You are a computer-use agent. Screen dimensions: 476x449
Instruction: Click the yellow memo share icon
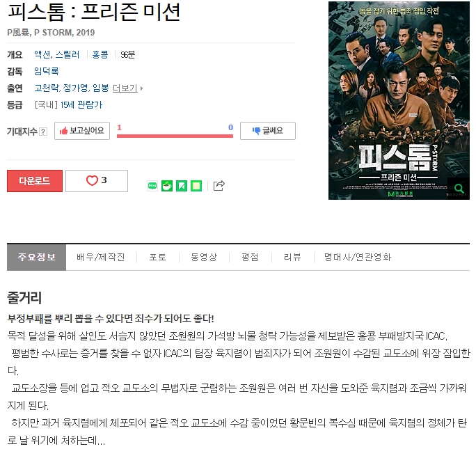(x=196, y=185)
